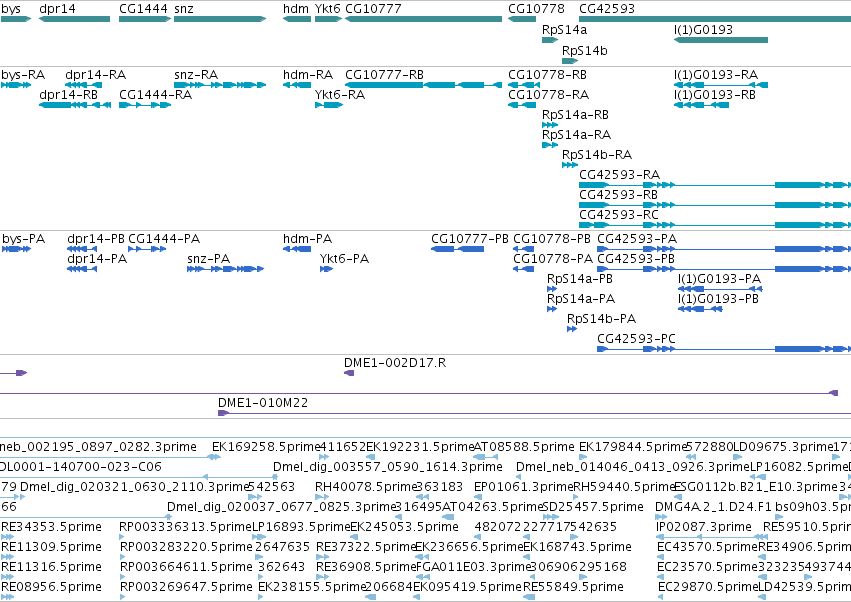851x602 pixels.
Task: Click the CG42593-PA protein label
Action: tap(637, 239)
